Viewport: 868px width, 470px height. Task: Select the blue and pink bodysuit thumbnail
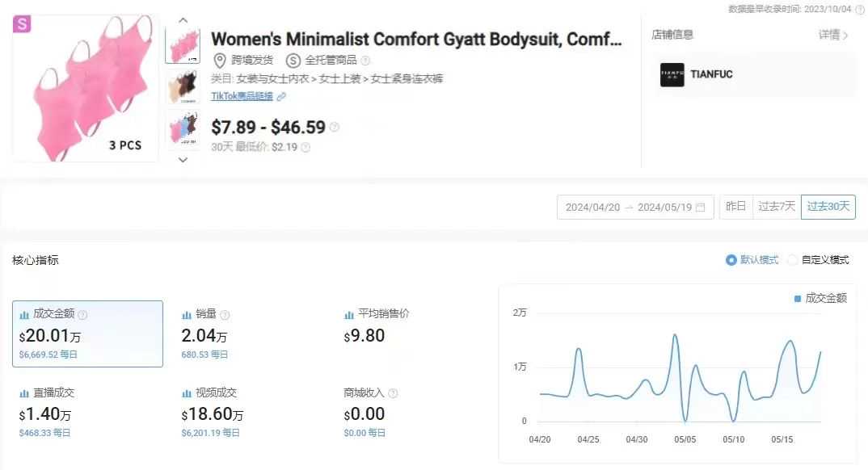[x=183, y=128]
